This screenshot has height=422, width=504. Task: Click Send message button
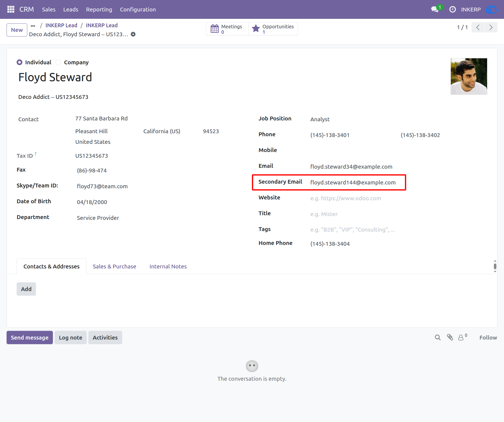tap(30, 338)
